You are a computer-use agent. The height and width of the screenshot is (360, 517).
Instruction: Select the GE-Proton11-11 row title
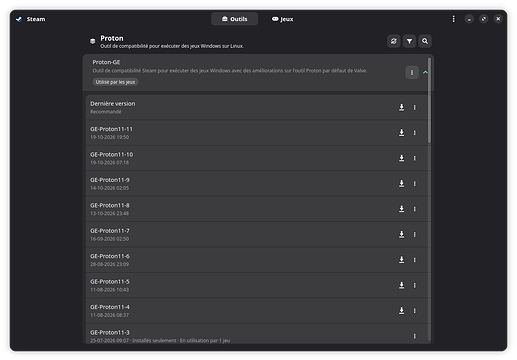[111, 129]
